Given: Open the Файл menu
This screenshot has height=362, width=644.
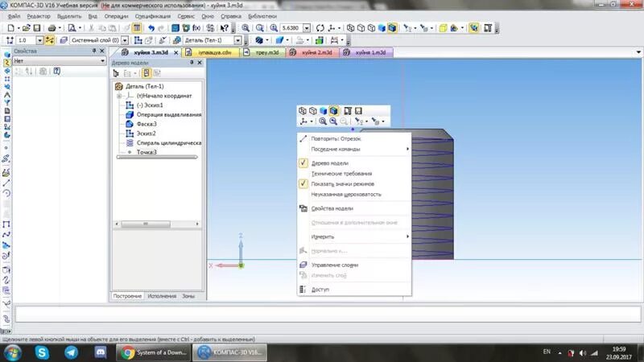Looking at the screenshot, I should tap(14, 16).
